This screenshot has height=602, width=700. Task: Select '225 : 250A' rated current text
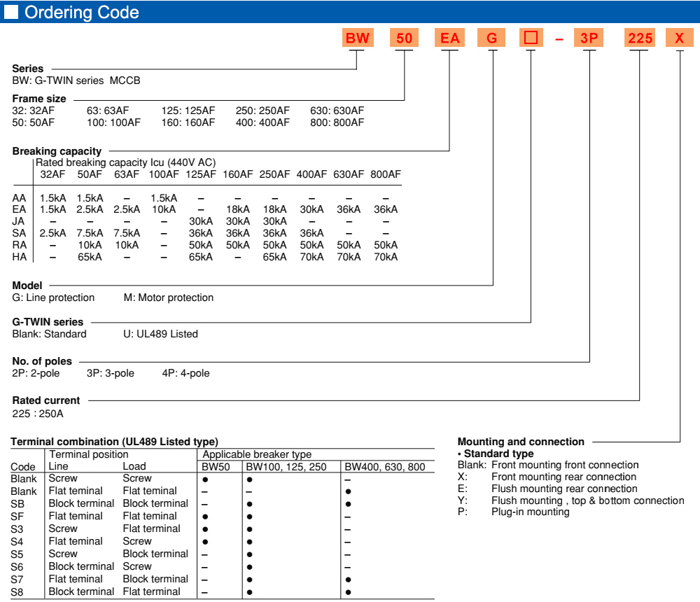(x=38, y=414)
